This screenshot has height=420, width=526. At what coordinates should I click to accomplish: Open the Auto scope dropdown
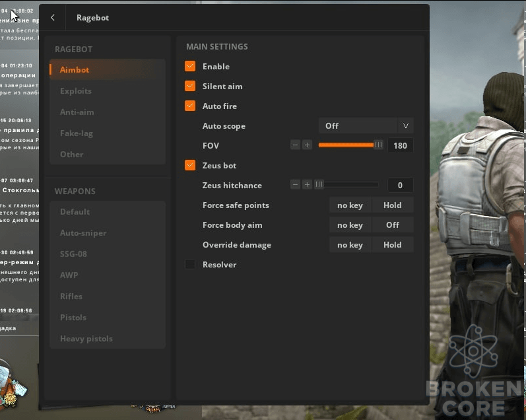point(366,126)
